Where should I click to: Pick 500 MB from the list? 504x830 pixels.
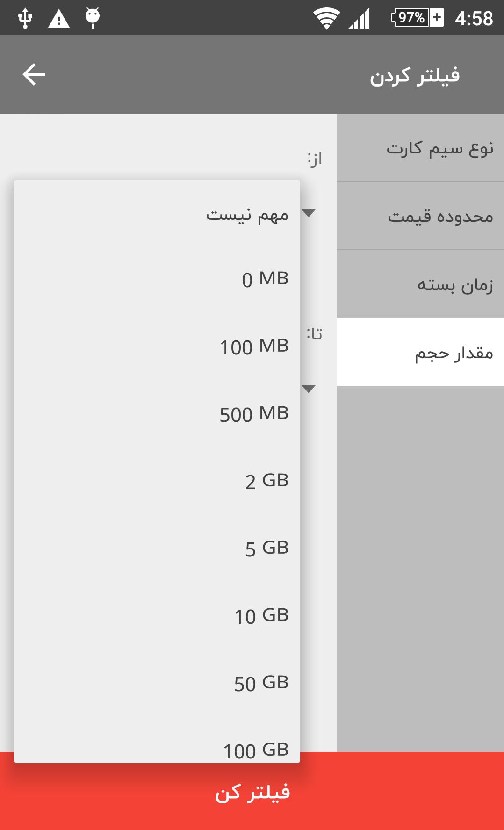[157, 414]
